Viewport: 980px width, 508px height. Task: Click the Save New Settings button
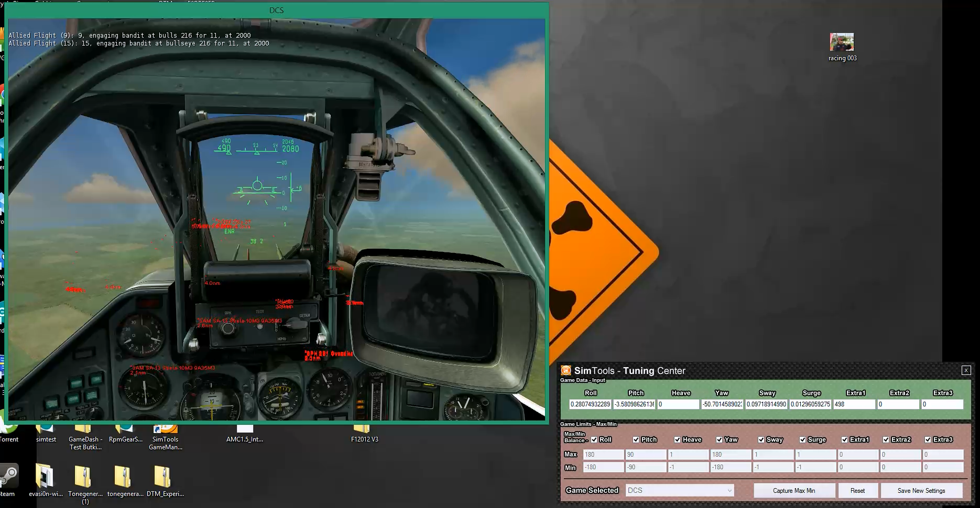click(x=921, y=491)
